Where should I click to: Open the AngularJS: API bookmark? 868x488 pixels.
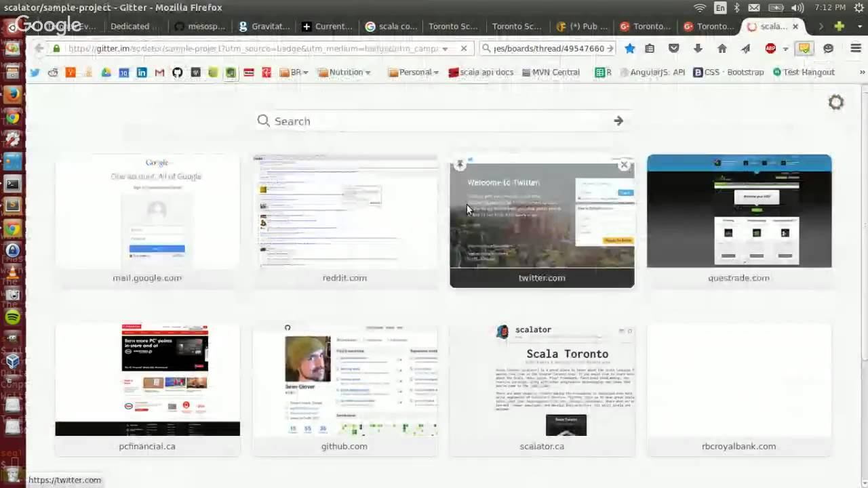(x=651, y=72)
